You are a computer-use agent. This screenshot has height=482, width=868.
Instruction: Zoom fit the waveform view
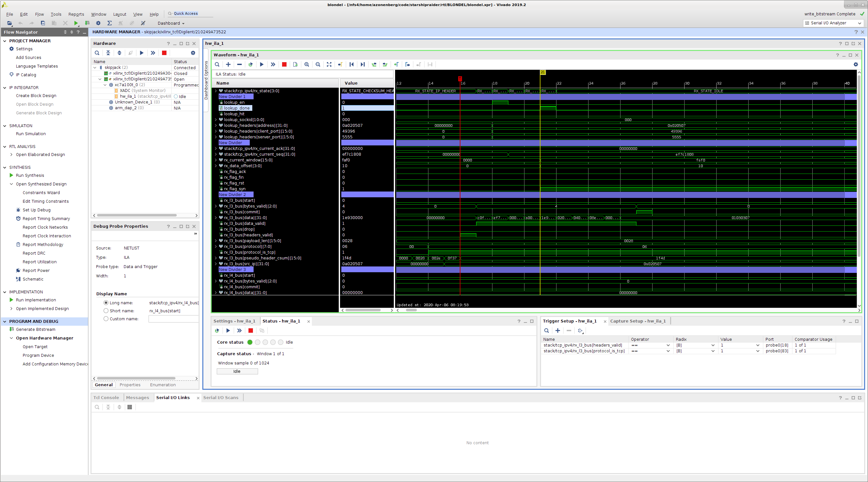pyautogui.click(x=329, y=64)
